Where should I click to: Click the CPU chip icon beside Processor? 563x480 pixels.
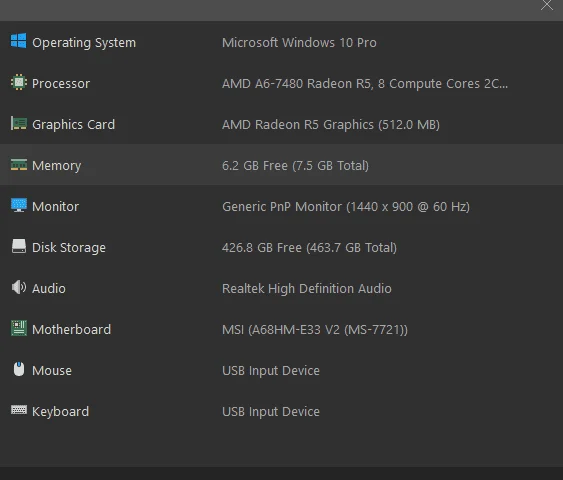point(19,82)
